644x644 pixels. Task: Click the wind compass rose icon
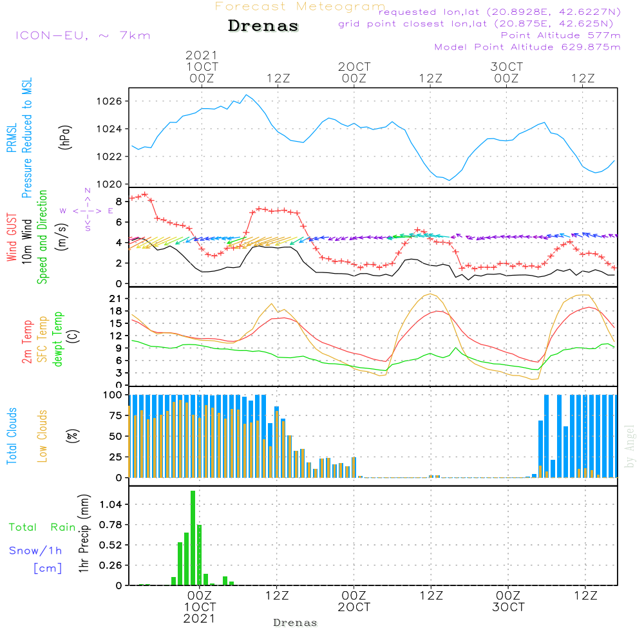pos(88,210)
